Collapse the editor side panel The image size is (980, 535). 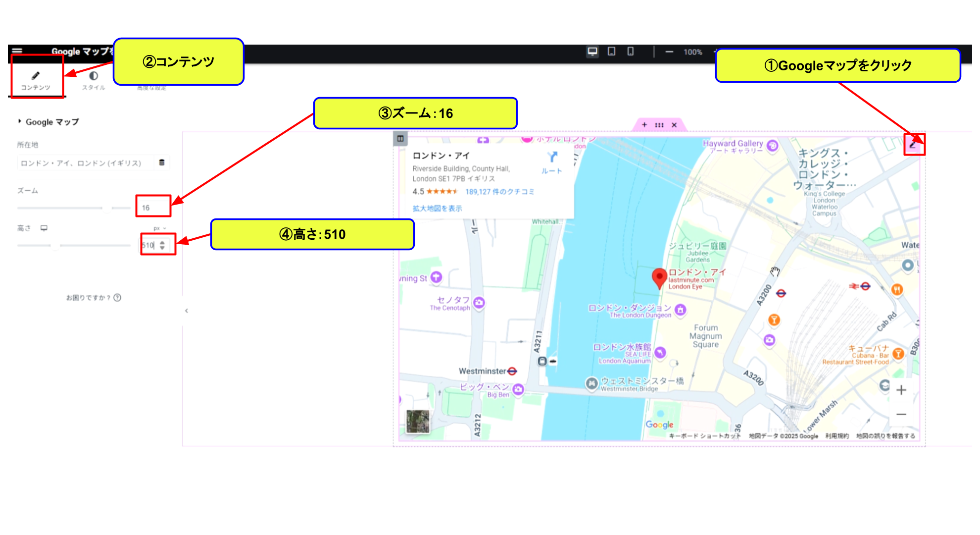point(187,311)
